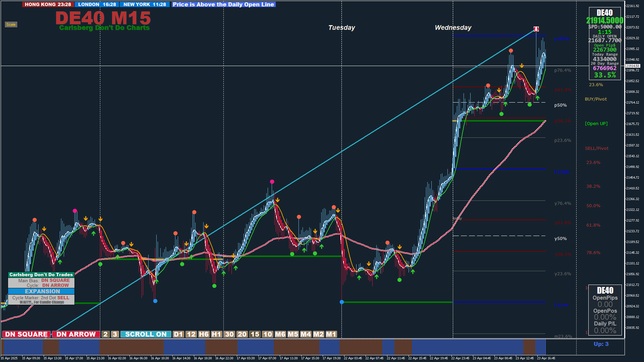Screen dimensions: 644x362
Task: Toggle the DN SQUARE indicator button
Action: click(26, 334)
